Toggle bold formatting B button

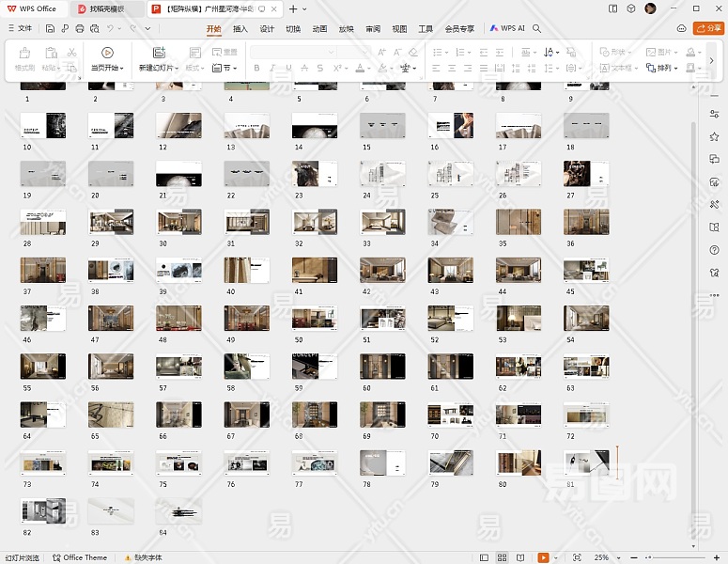[x=257, y=69]
